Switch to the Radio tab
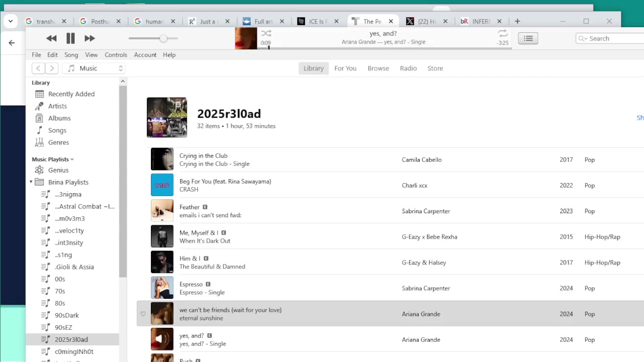Viewport: 644px width, 362px height. (408, 68)
